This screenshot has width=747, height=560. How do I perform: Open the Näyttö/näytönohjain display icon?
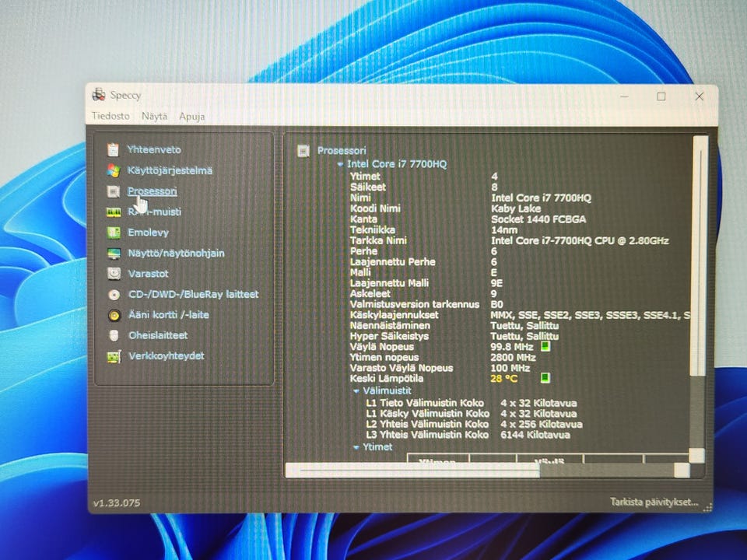click(x=114, y=254)
